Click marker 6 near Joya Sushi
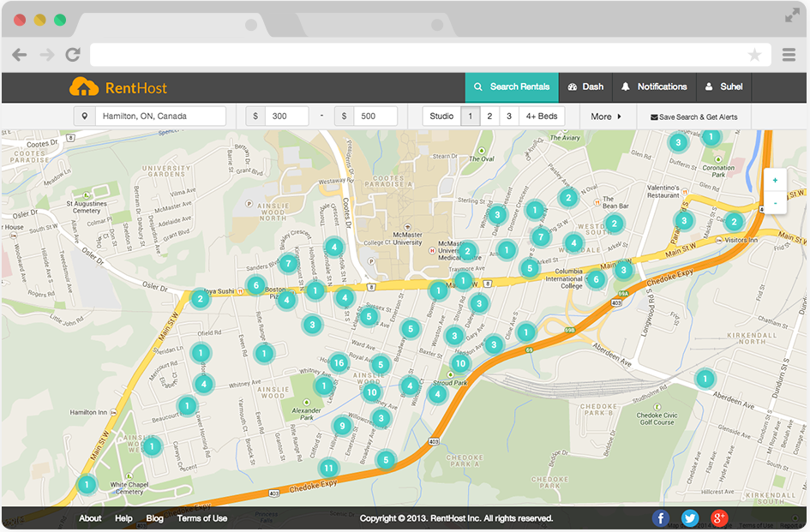Screen dimensions: 810x532 pos(255,285)
